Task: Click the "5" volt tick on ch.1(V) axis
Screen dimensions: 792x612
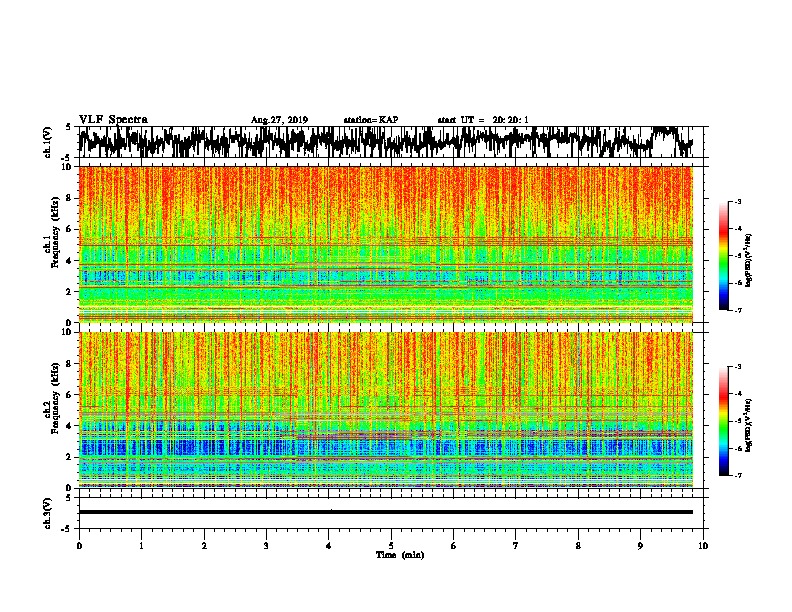Action: tap(68, 127)
